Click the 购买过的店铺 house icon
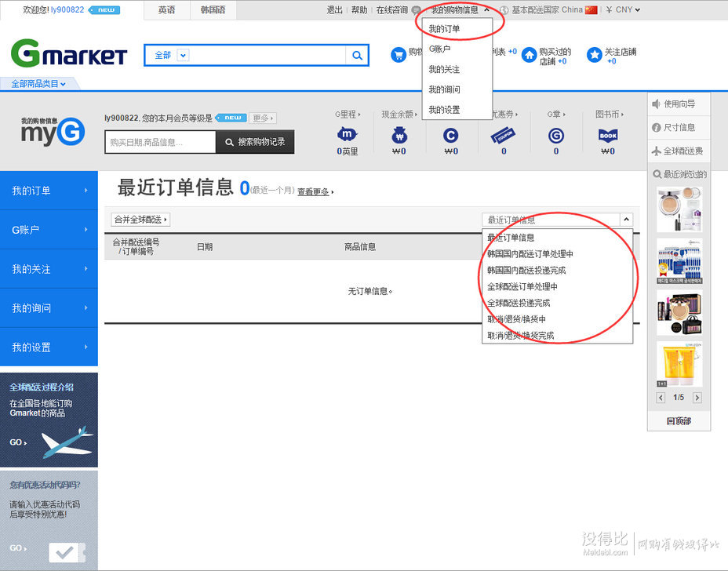 coord(529,55)
